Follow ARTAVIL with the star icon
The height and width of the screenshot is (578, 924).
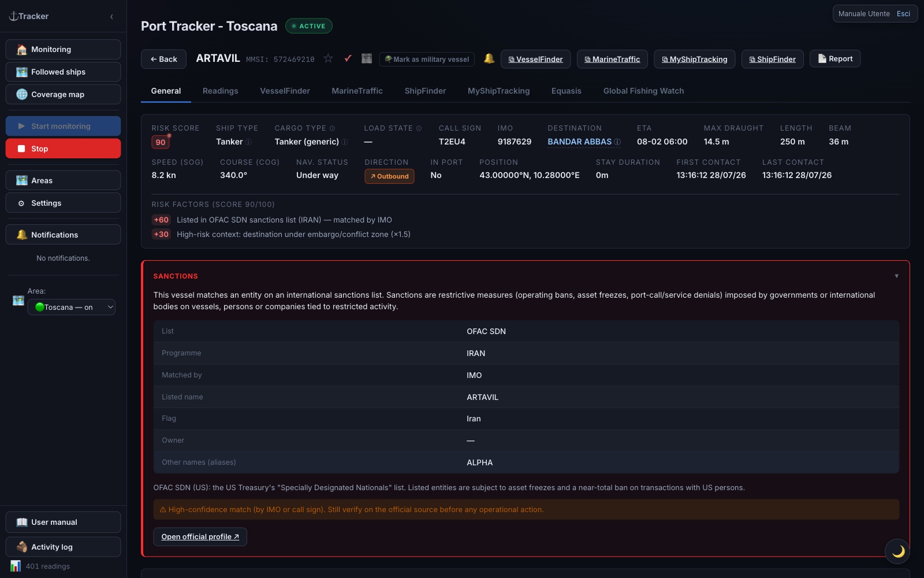click(328, 58)
